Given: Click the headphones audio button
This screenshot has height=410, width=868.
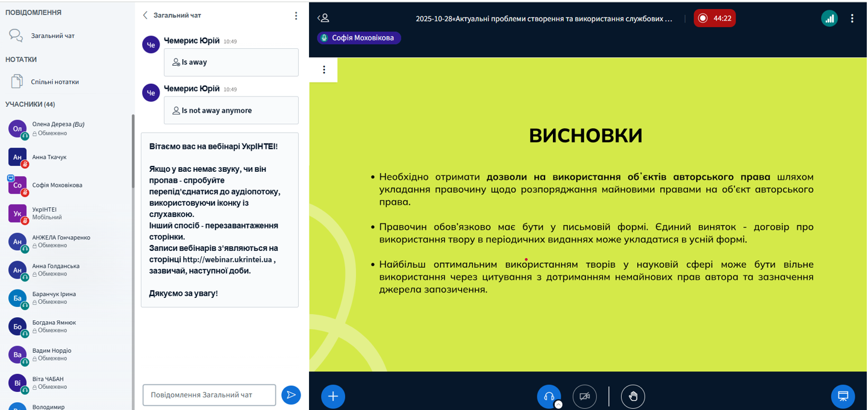Looking at the screenshot, I should click(x=548, y=396).
